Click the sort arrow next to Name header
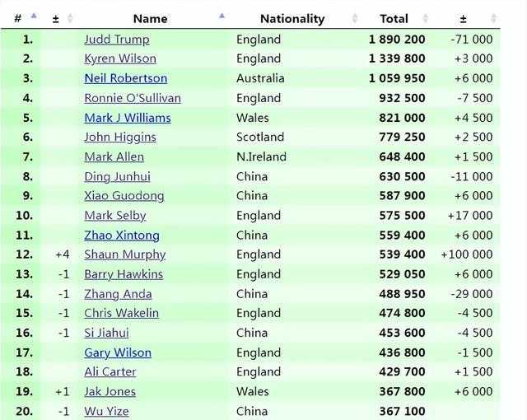Screen dimensions: 527x420 point(222,16)
